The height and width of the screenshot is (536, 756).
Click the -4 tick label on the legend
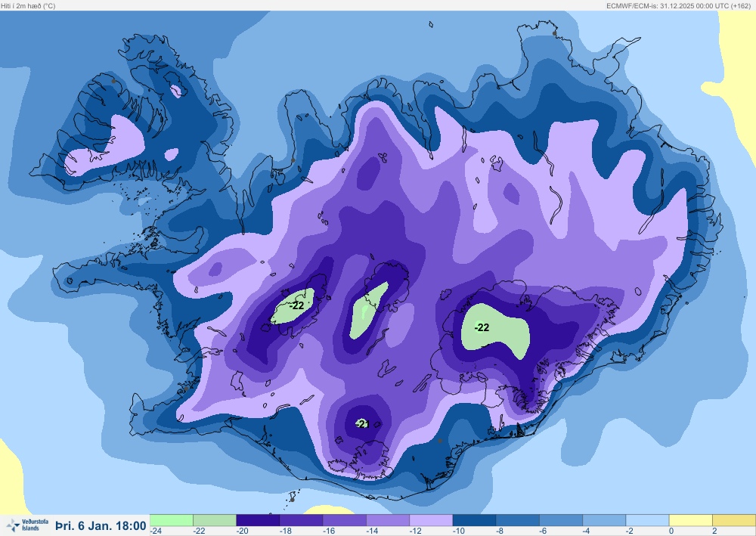click(587, 531)
